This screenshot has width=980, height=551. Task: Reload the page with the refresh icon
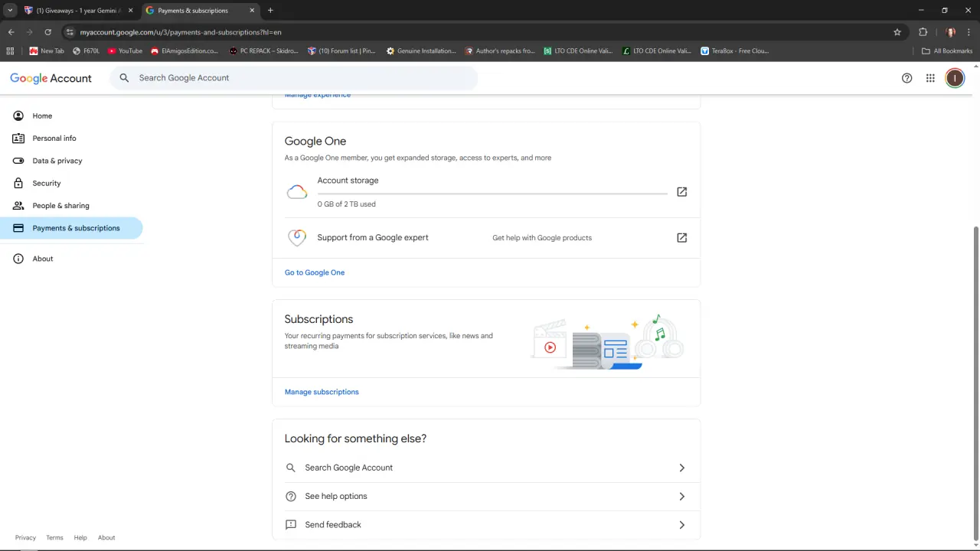(x=47, y=32)
